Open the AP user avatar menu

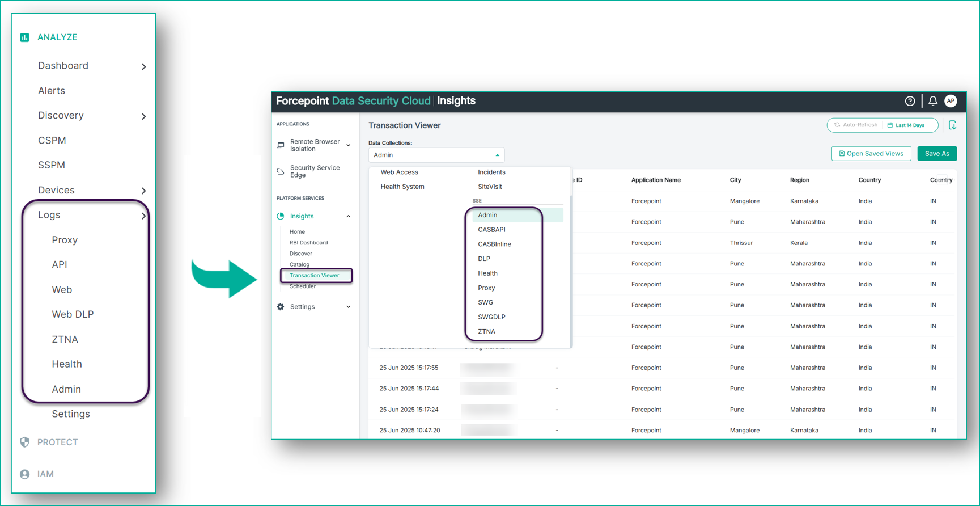pyautogui.click(x=951, y=101)
